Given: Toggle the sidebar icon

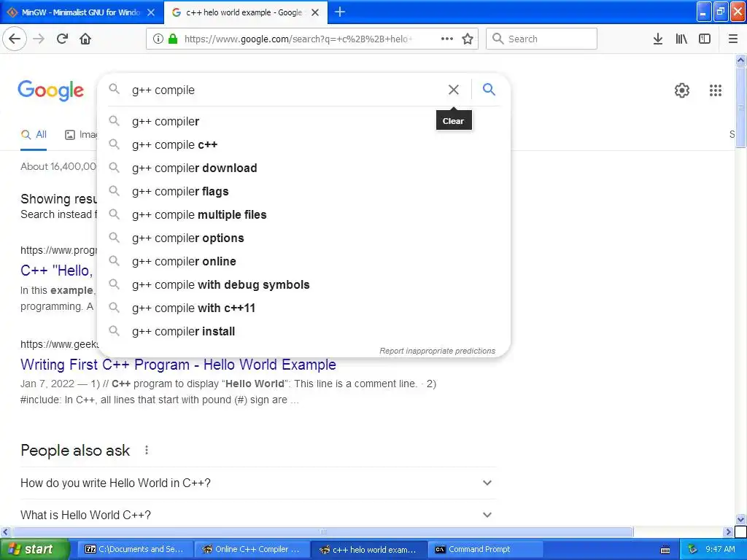Looking at the screenshot, I should (705, 39).
